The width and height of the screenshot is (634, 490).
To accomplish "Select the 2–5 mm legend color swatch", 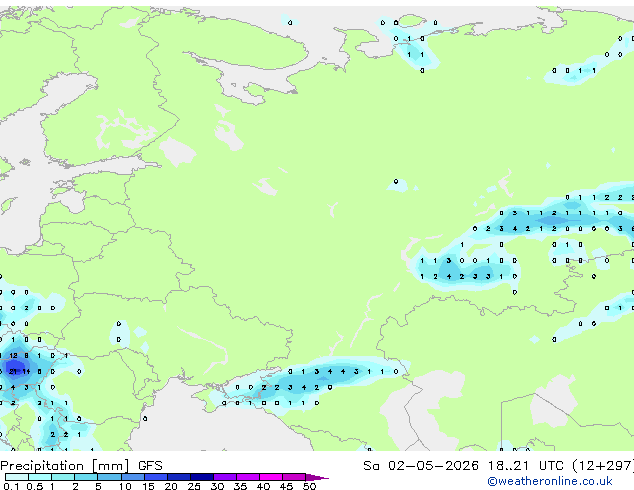I will [x=86, y=477].
